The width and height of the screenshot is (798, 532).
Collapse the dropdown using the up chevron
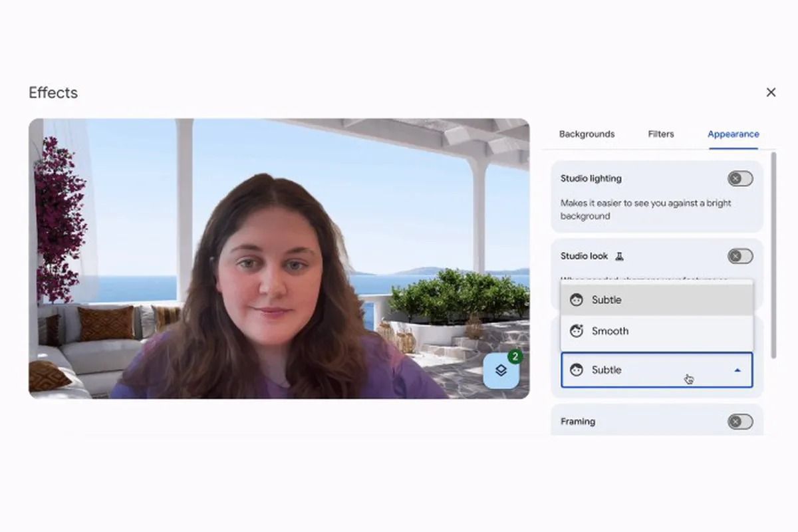[738, 370]
